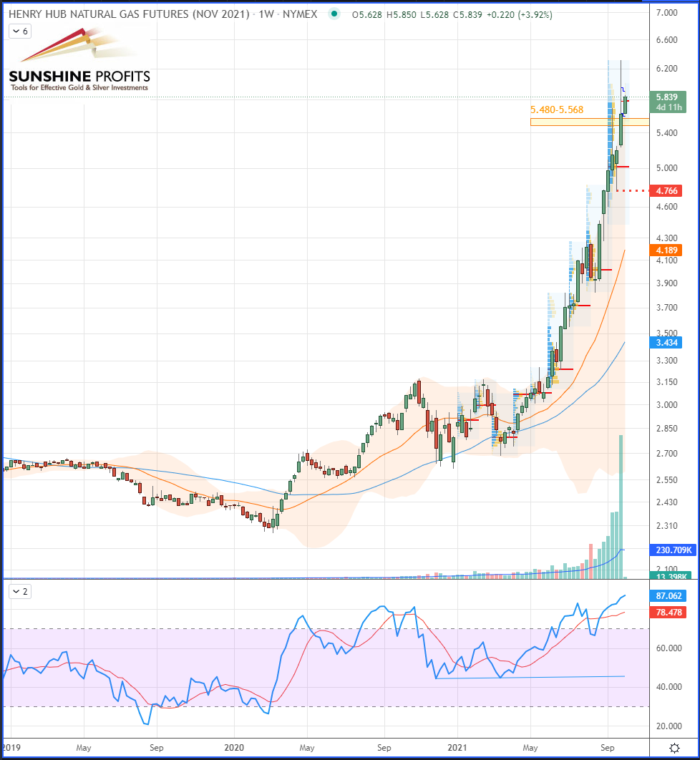Click the 4d 11h countdown label
700x760 pixels.
(669, 107)
